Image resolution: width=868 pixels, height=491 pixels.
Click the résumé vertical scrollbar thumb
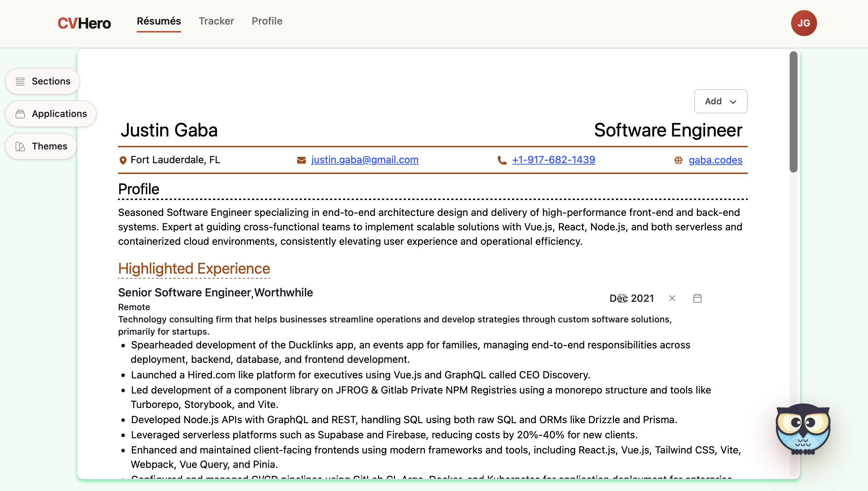point(793,112)
